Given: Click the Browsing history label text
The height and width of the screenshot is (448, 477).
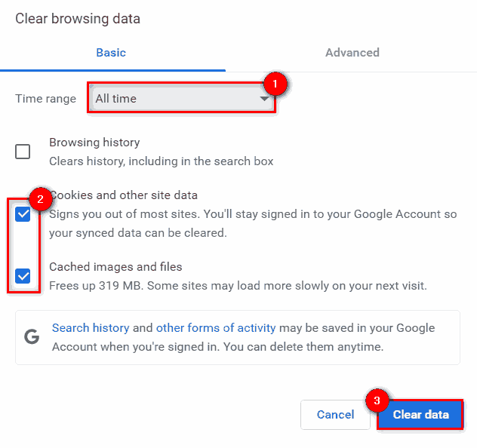Looking at the screenshot, I should tap(94, 142).
